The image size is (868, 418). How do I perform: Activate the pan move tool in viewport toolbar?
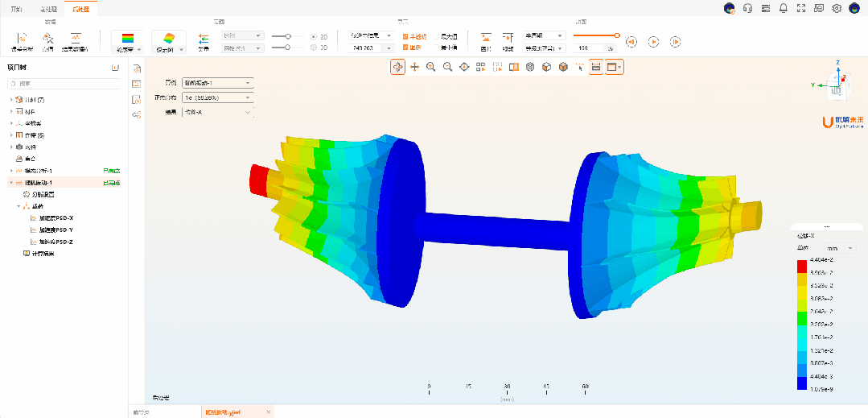(x=414, y=68)
